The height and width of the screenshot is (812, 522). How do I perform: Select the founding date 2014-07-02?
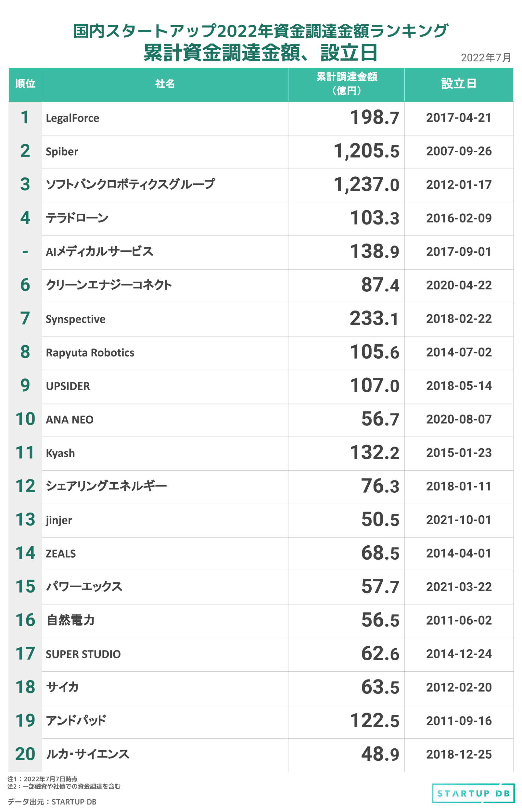(x=459, y=353)
